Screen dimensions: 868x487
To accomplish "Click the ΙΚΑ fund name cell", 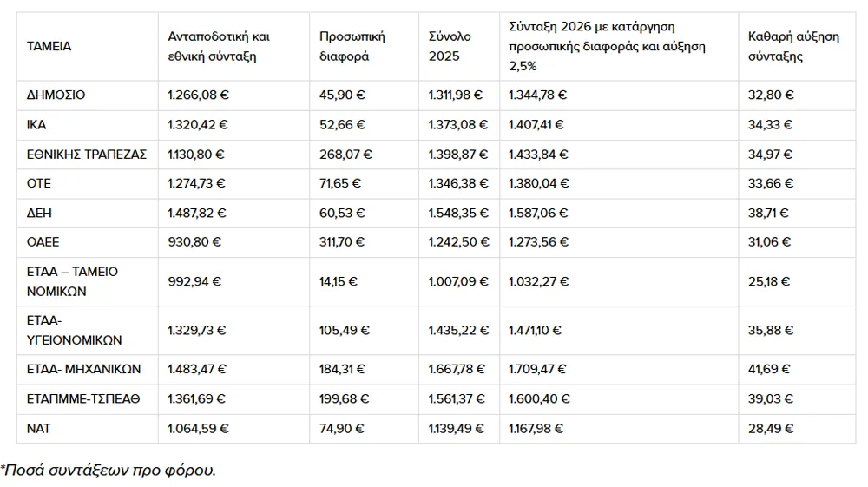I will (x=37, y=125).
